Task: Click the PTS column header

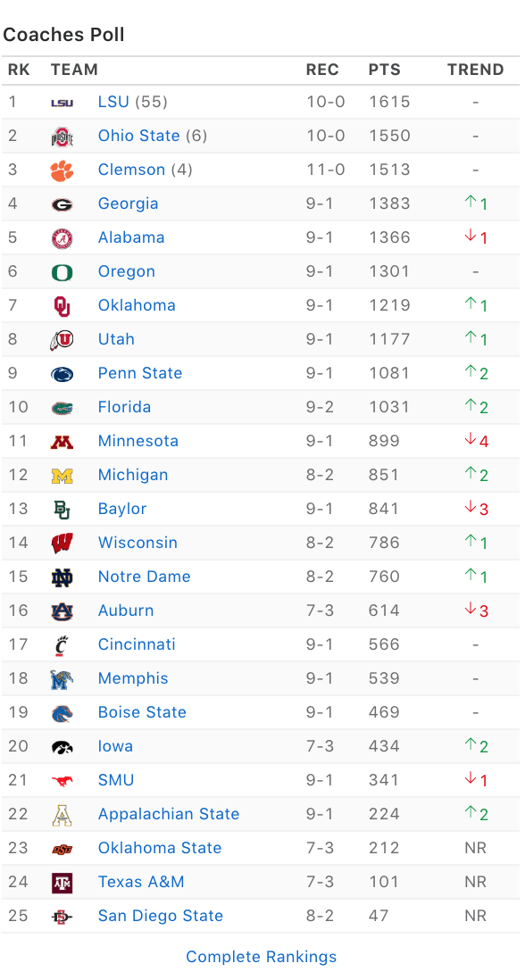Action: [384, 70]
